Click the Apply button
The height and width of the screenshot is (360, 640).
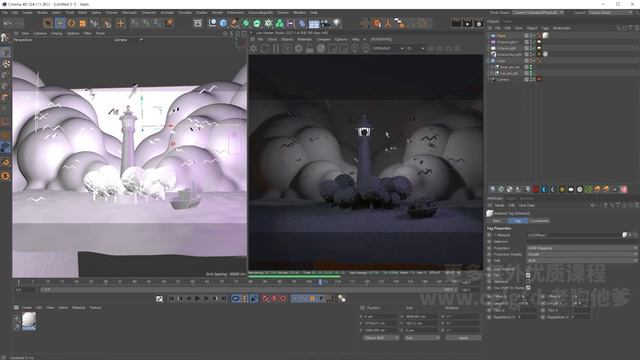(x=463, y=338)
